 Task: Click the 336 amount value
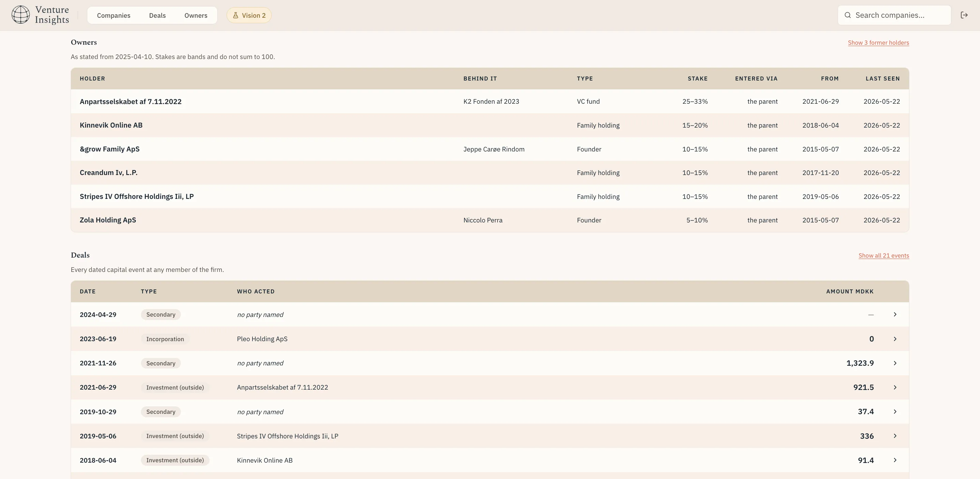[x=867, y=436]
